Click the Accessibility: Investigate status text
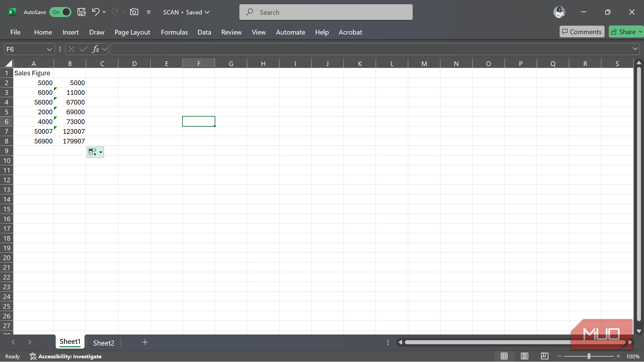This screenshot has height=362, width=644. click(70, 356)
